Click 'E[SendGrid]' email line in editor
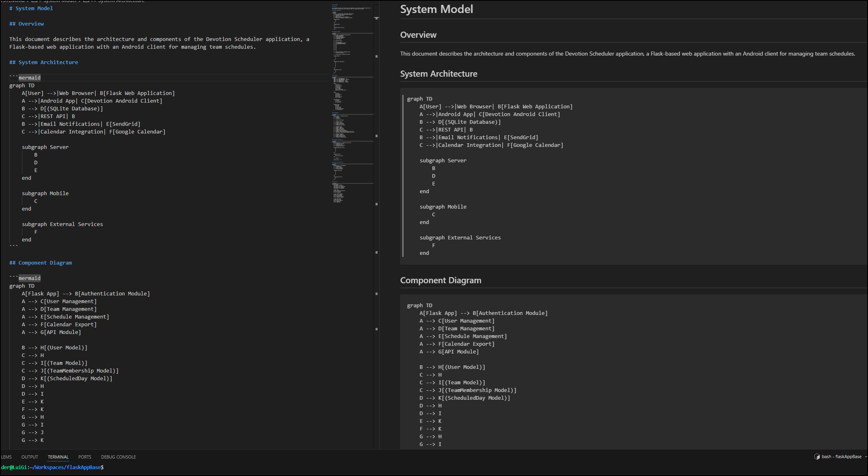 (81, 124)
